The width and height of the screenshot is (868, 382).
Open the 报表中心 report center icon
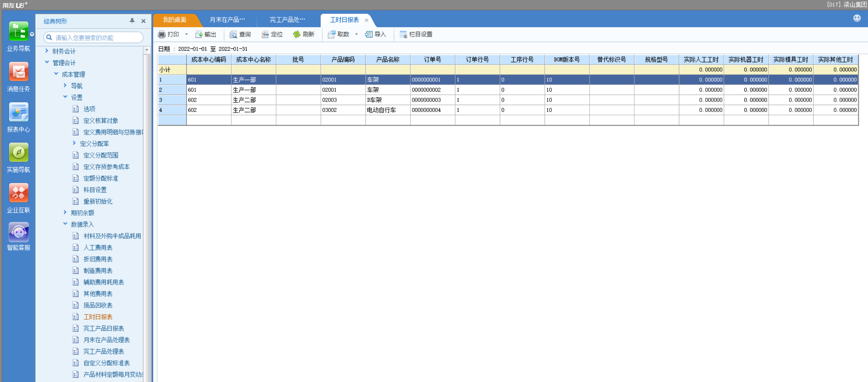click(x=18, y=112)
